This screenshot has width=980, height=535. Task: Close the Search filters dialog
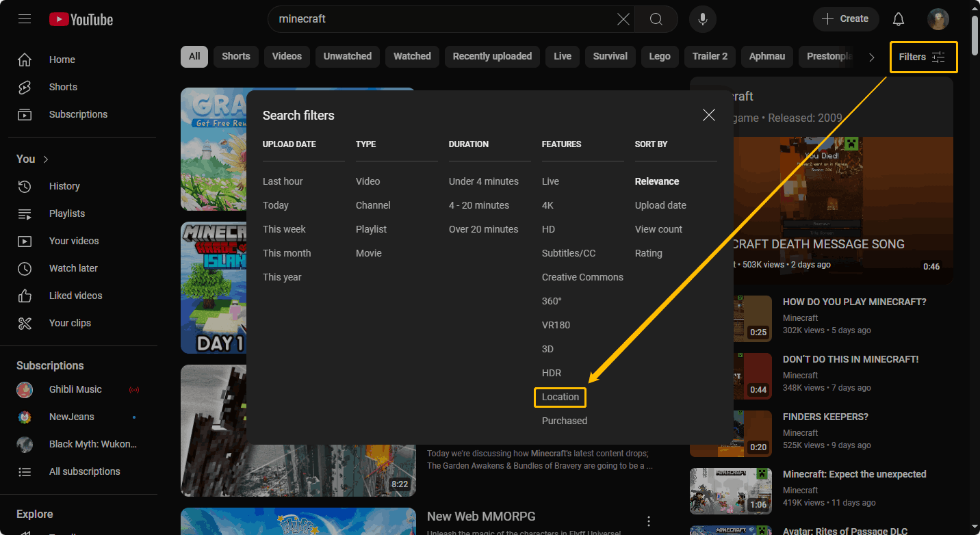click(x=709, y=115)
